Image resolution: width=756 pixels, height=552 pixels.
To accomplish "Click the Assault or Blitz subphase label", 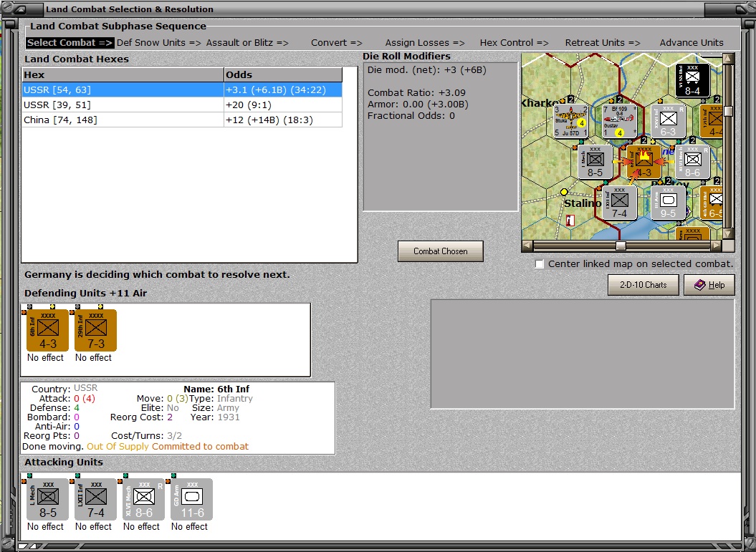I will tap(247, 42).
